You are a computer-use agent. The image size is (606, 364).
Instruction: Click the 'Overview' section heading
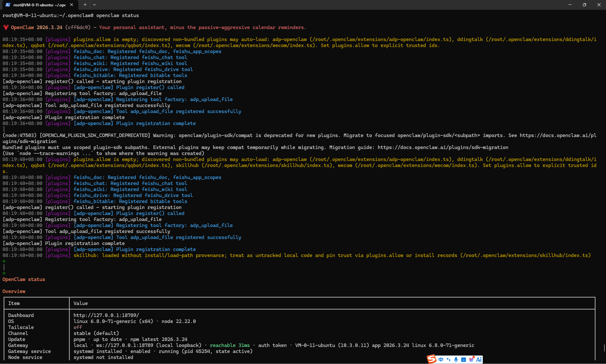tap(14, 291)
